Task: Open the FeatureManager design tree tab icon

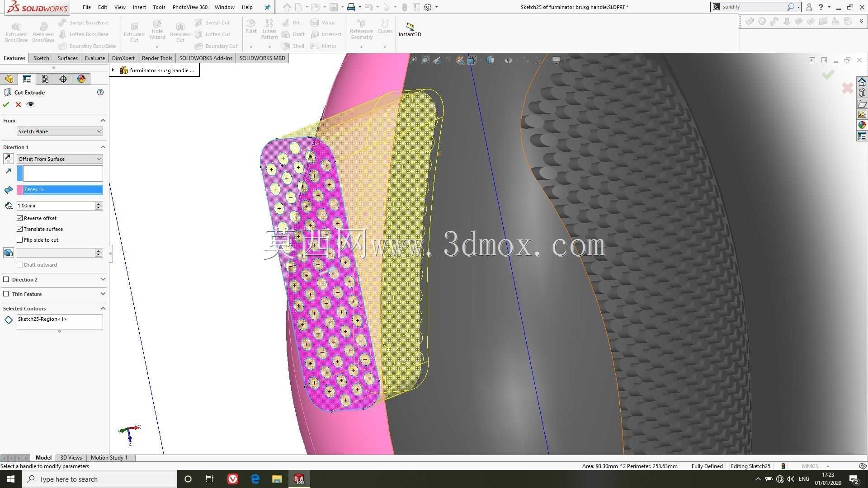Action: click(9, 79)
